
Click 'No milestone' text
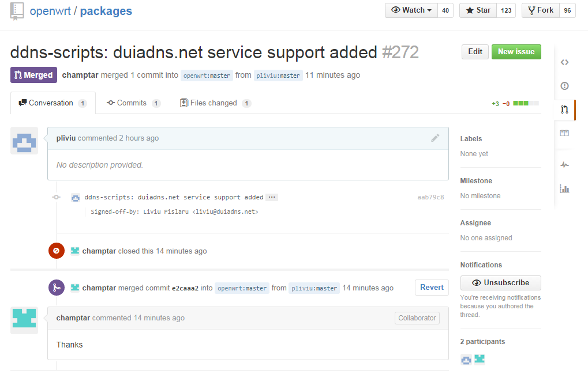[x=480, y=196]
